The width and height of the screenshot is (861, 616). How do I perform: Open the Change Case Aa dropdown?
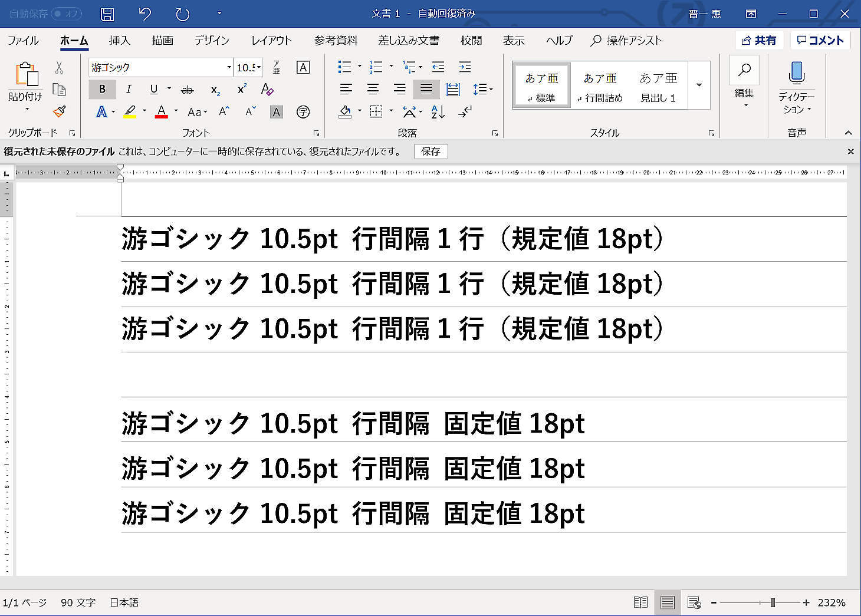(197, 112)
